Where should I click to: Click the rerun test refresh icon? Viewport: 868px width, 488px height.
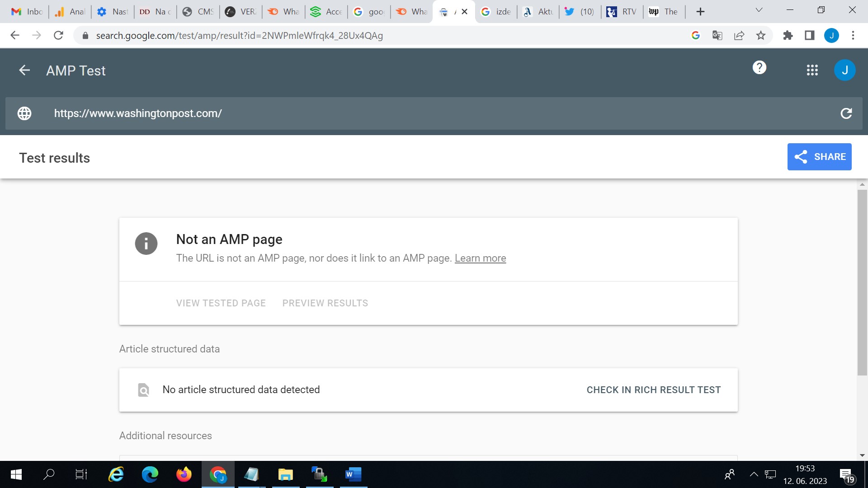point(846,113)
